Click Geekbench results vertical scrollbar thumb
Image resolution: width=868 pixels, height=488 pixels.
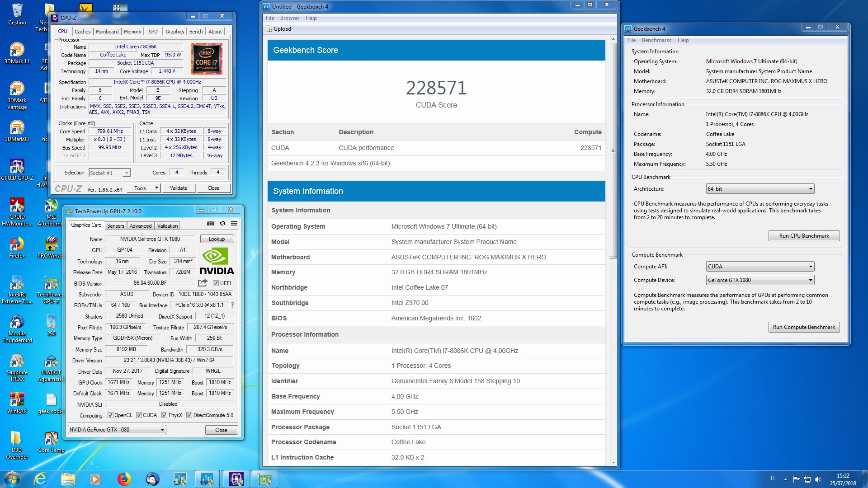point(613,150)
